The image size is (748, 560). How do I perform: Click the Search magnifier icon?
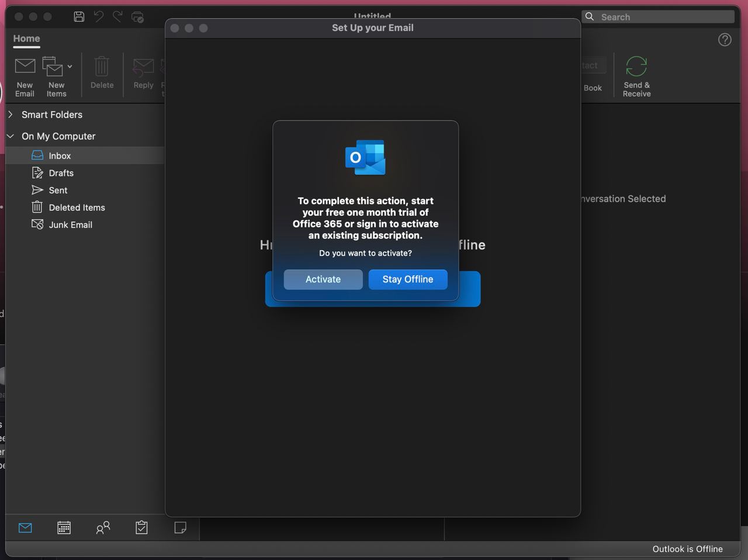pos(590,16)
